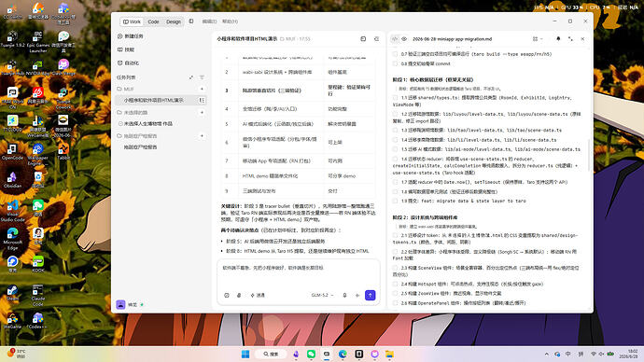Click the expand icon beside 任务列表
The width and height of the screenshot is (644, 362).
pyautogui.click(x=191, y=77)
